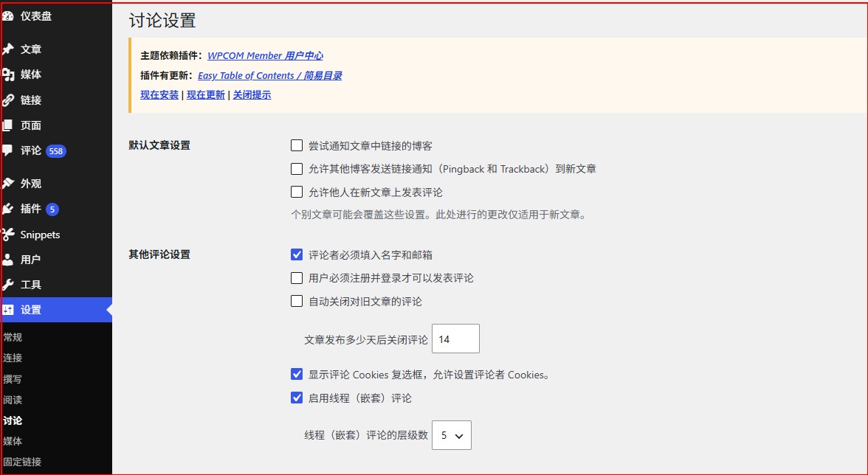Check 允许他人在新文章上发表评论
This screenshot has height=475, width=868.
click(x=297, y=192)
